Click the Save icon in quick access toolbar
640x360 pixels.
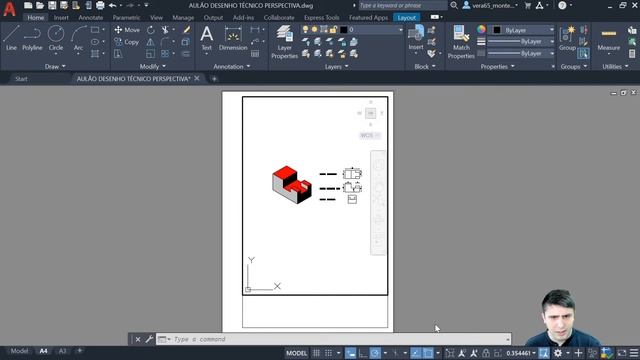[52, 5]
